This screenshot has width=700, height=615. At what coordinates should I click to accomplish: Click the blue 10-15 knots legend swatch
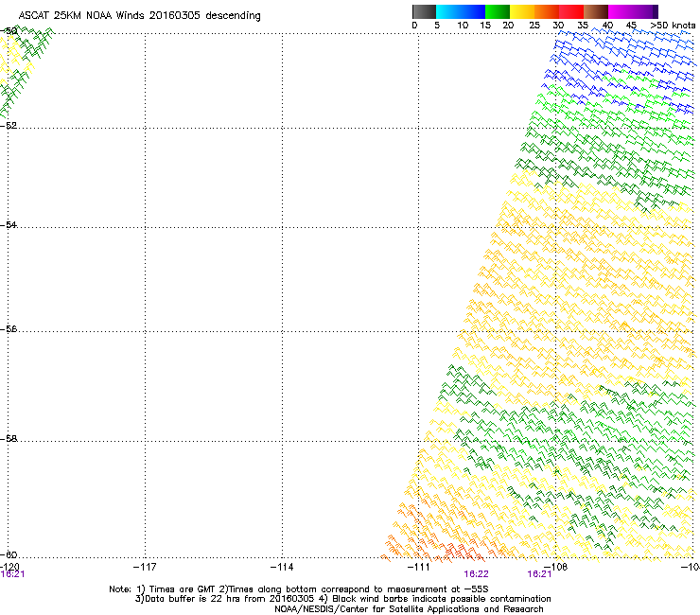coord(472,11)
